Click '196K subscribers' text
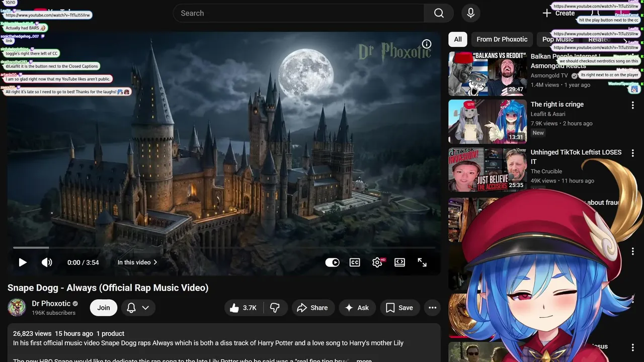644x362 pixels. 53,313
